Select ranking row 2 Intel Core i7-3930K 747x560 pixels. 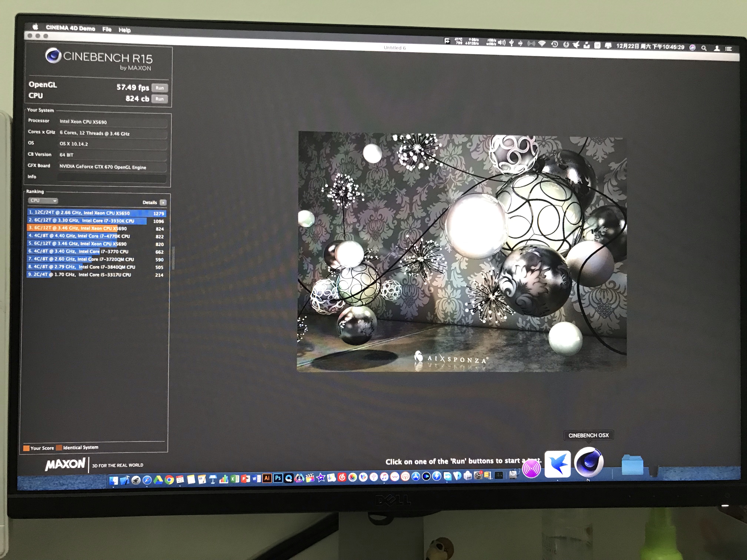pyautogui.click(x=97, y=221)
